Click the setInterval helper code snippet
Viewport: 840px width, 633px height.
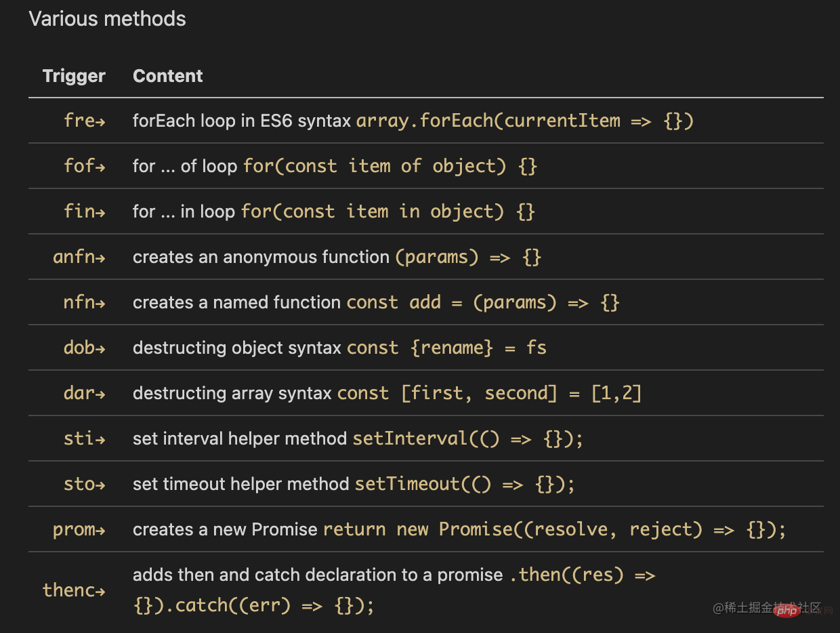[467, 438]
